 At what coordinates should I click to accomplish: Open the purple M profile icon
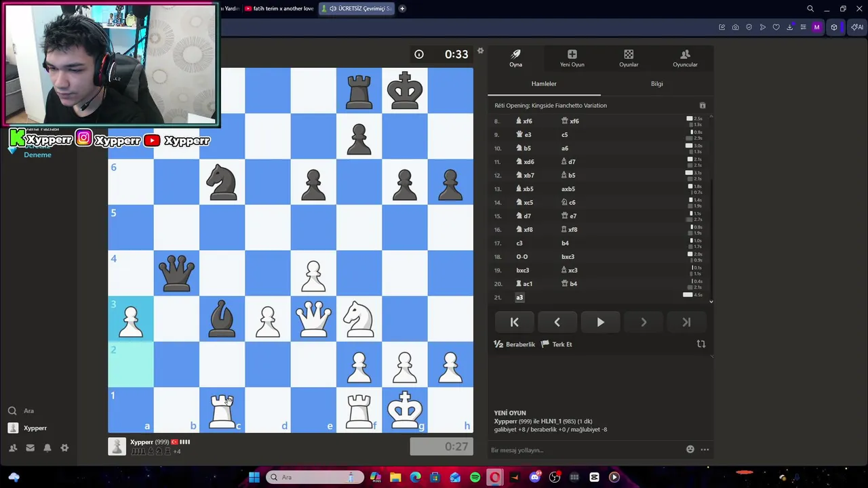816,27
